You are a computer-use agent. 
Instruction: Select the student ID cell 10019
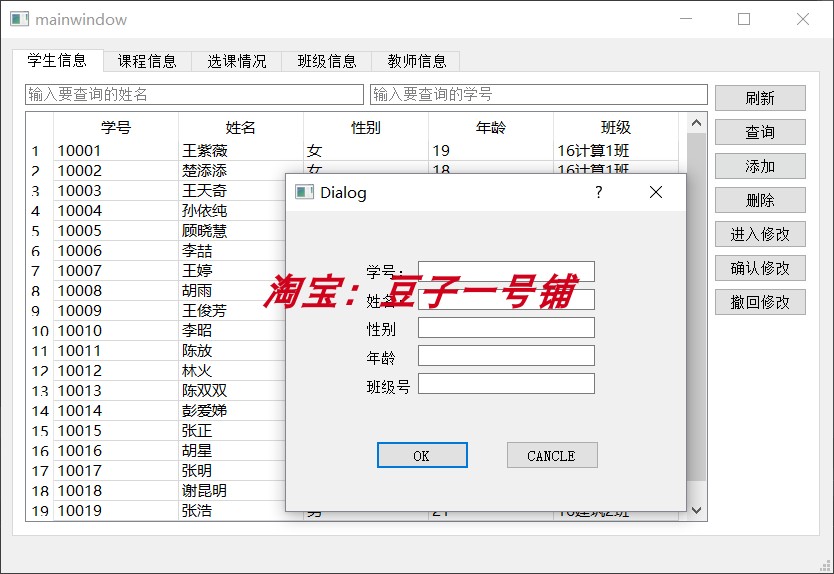[116, 511]
